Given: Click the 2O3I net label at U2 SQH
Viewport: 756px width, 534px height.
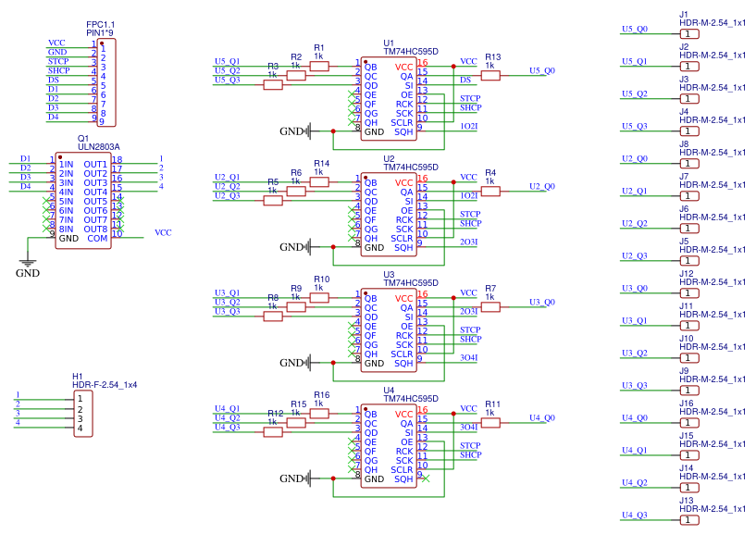Looking at the screenshot, I should click(x=468, y=242).
